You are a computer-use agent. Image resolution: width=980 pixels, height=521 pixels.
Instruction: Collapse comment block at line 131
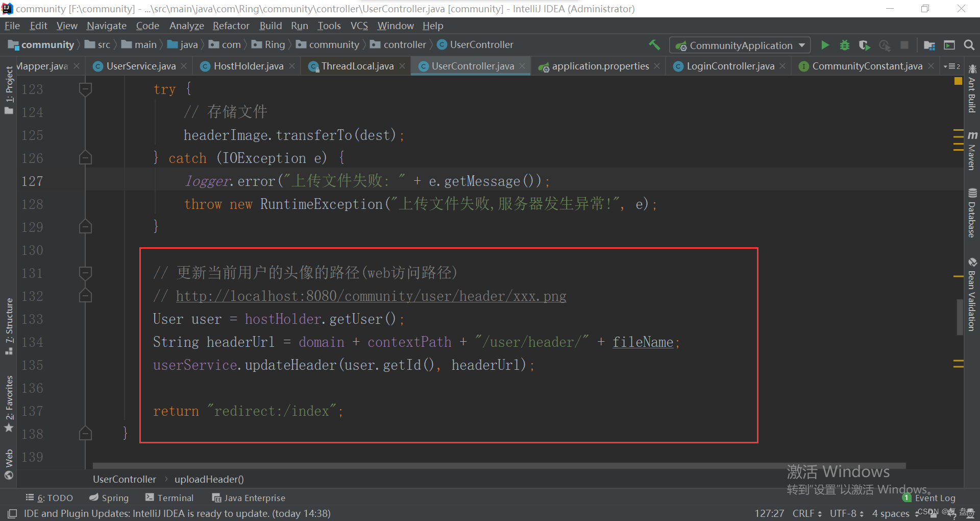85,273
